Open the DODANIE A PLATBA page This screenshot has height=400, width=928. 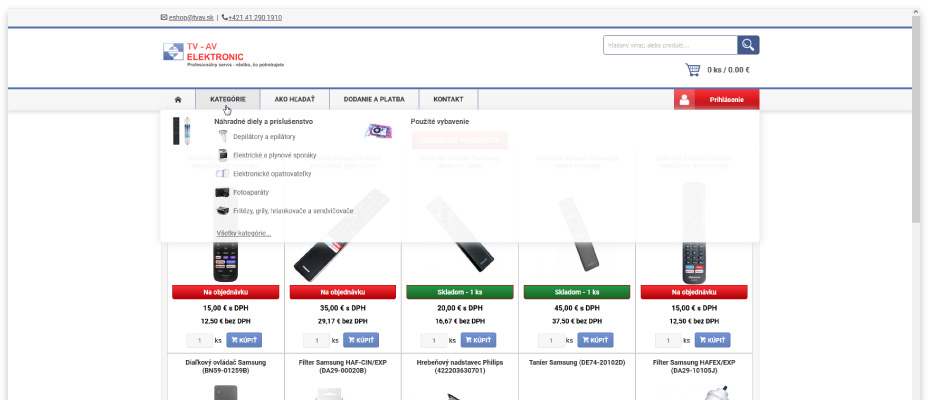[374, 99]
